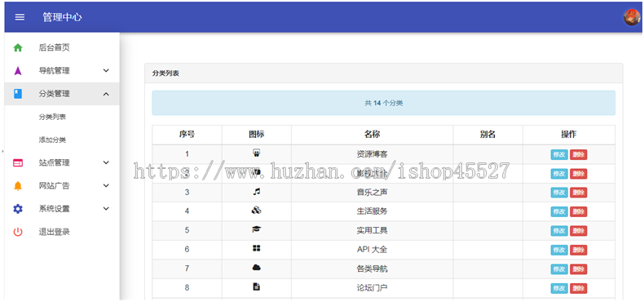Click 删除 button for 实用工具
This screenshot has height=302, width=644.
click(578, 231)
